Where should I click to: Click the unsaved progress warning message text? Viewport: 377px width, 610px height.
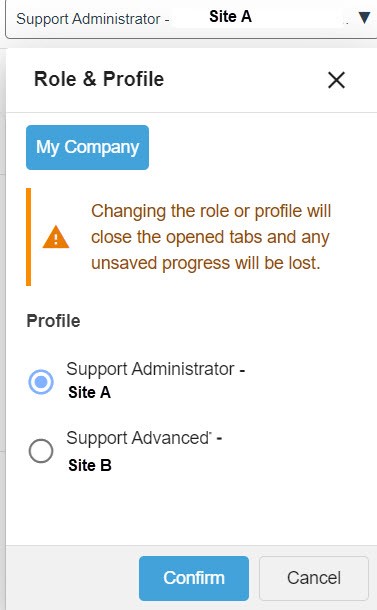tap(211, 237)
